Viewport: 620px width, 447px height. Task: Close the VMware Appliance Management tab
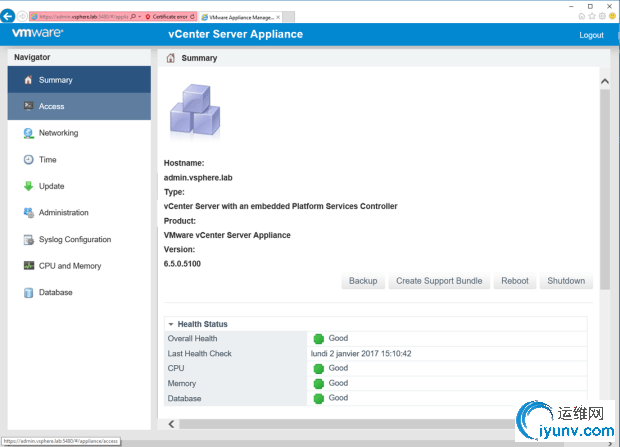point(278,17)
